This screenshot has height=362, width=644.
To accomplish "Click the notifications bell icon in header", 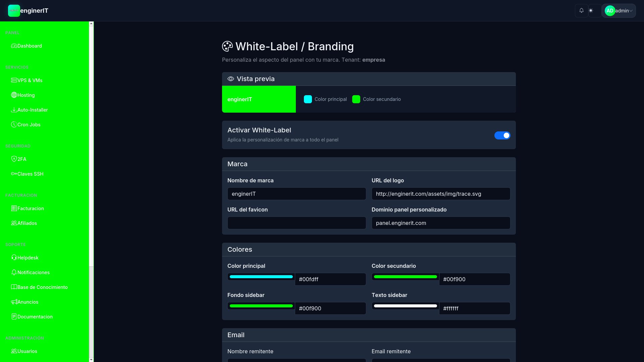I will [x=581, y=11].
